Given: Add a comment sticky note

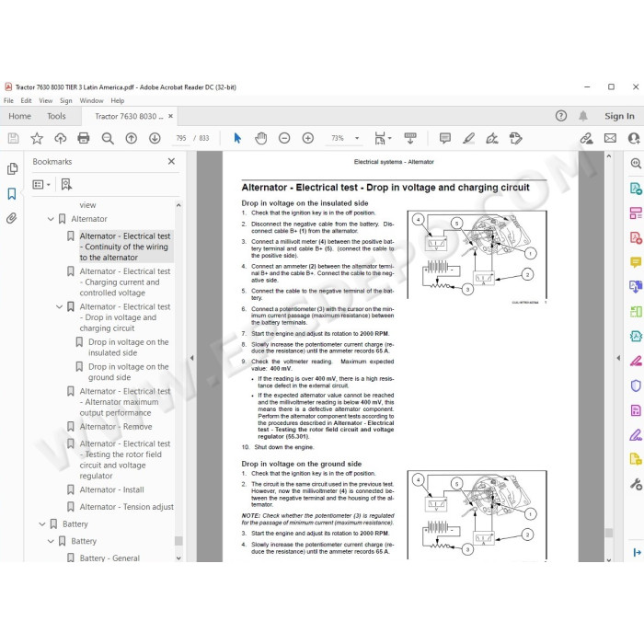Looking at the screenshot, I should [x=444, y=138].
